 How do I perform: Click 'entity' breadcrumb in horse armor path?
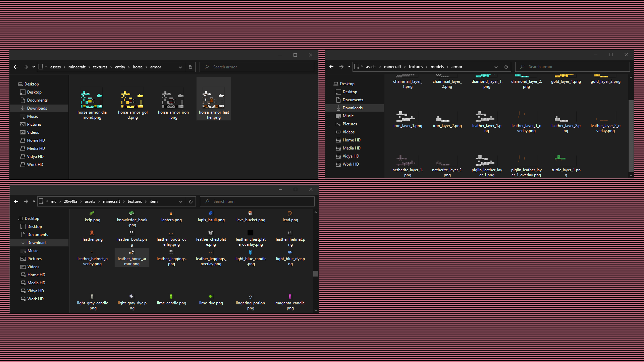120,67
